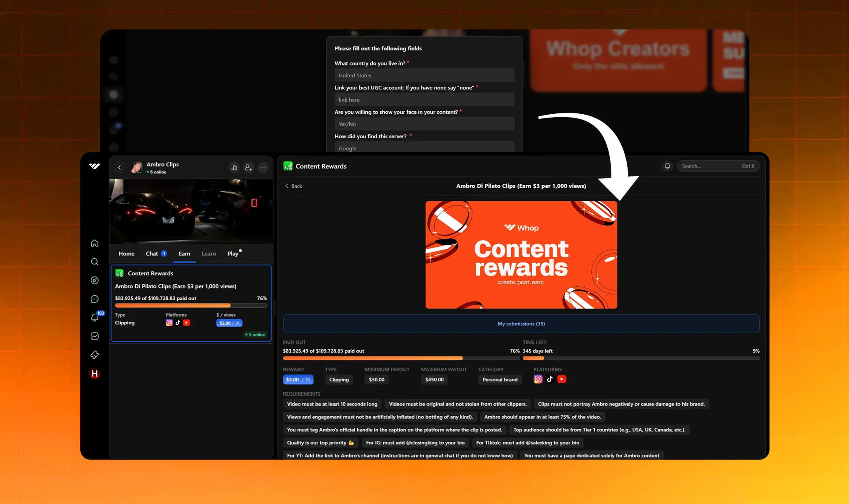Click '5 online' indicator in reward card

pyautogui.click(x=255, y=335)
